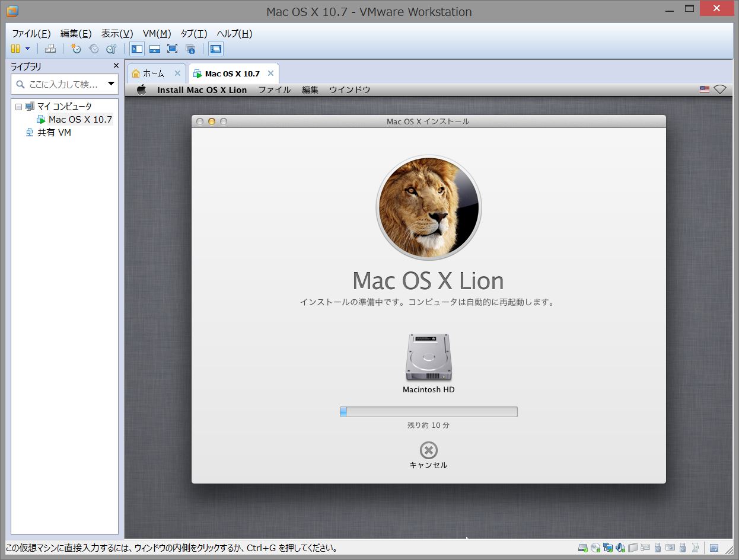This screenshot has width=739, height=560.
Task: Close the ライブラリ panel
Action: coord(116,66)
